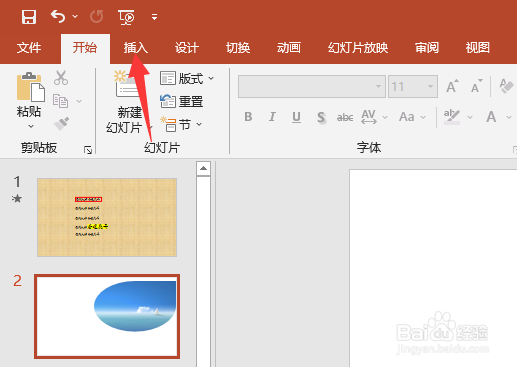Click the greyed-out redo icon
517x367 pixels.
point(97,16)
